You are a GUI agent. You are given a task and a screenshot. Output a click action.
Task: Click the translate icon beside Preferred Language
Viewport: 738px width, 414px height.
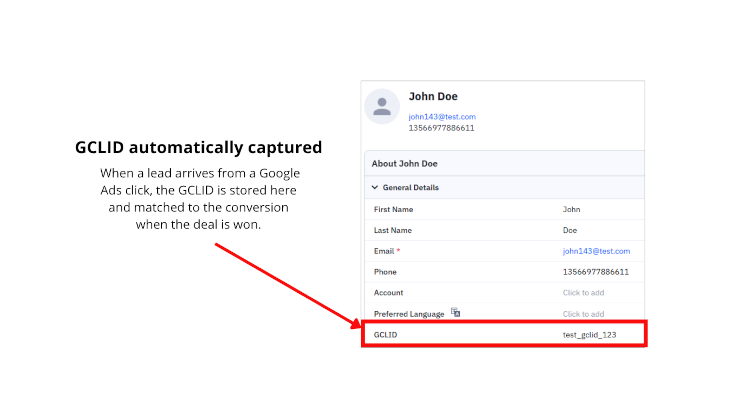click(x=455, y=312)
